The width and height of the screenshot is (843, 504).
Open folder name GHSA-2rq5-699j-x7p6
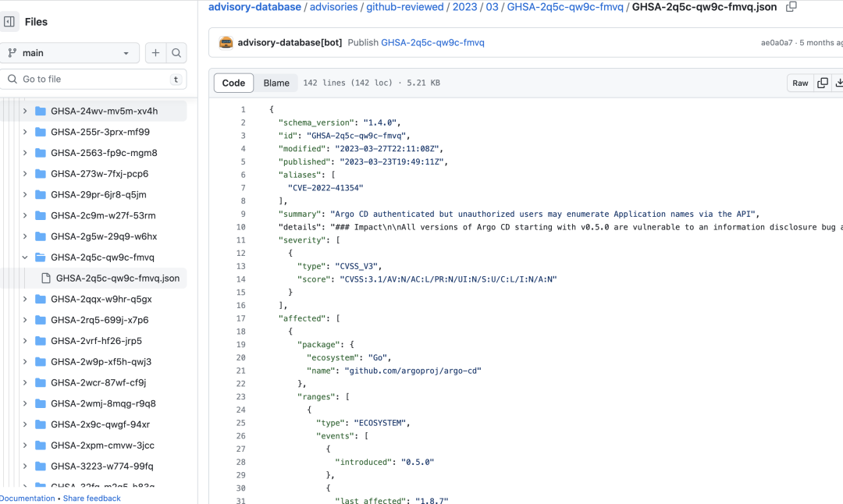(99, 320)
